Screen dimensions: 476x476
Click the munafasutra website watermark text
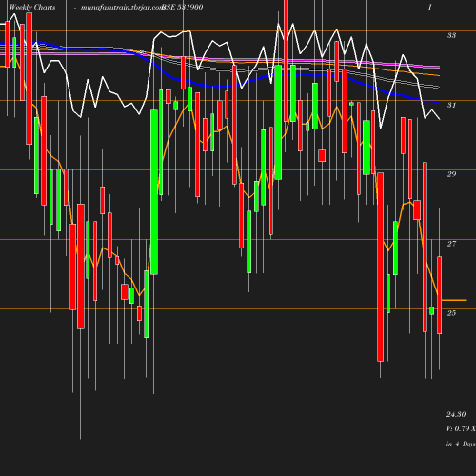click(122, 7)
